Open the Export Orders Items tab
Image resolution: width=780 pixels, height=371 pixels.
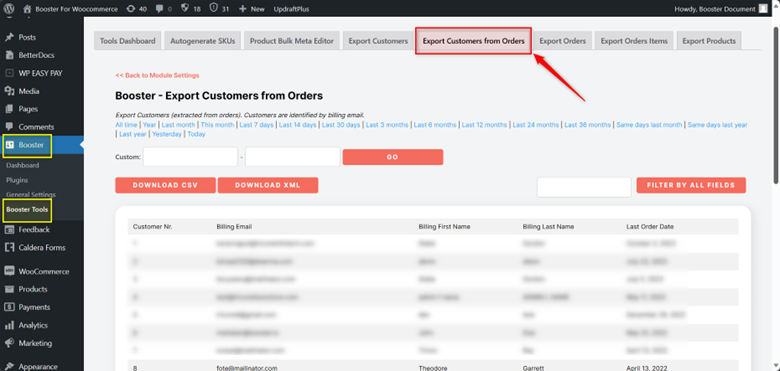(634, 41)
